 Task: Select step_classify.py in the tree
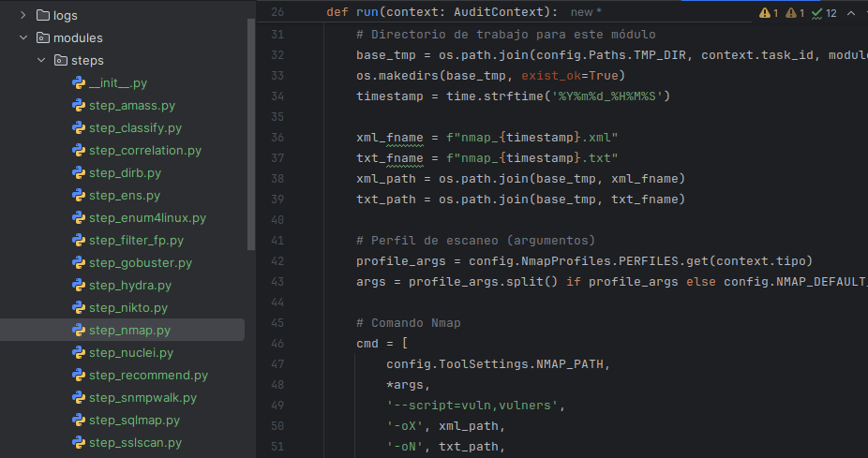(136, 127)
